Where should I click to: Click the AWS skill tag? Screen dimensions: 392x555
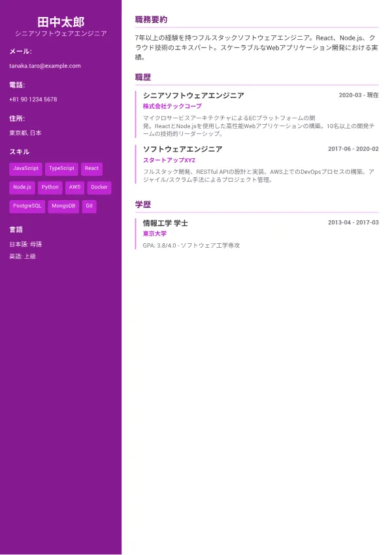click(x=74, y=187)
